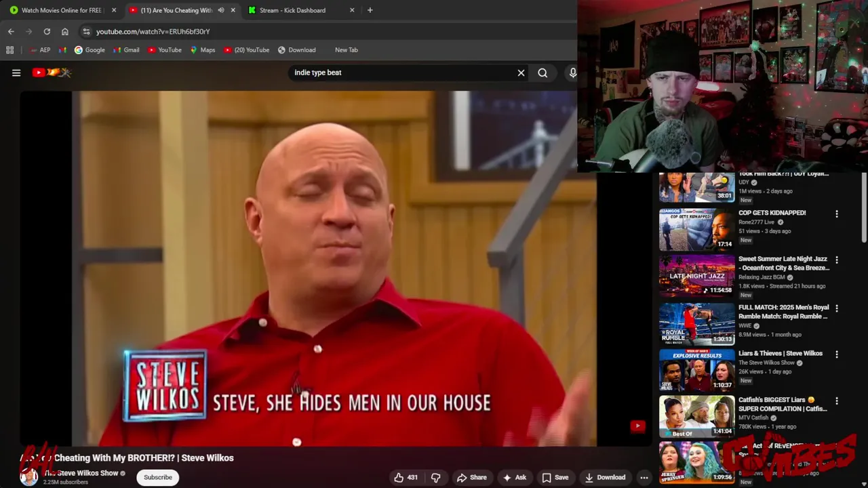This screenshot has width=868, height=488.
Task: Close the Watch Movies Online tab
Action: (x=114, y=10)
